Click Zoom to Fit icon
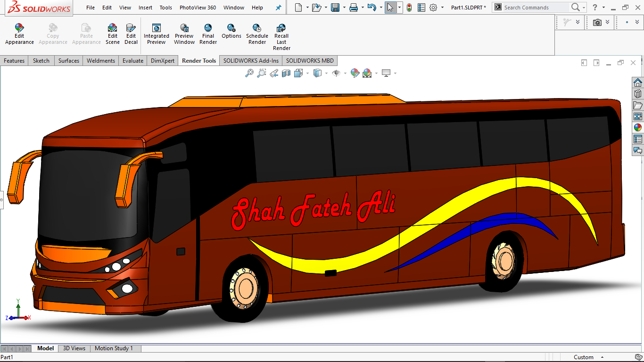 tap(249, 73)
